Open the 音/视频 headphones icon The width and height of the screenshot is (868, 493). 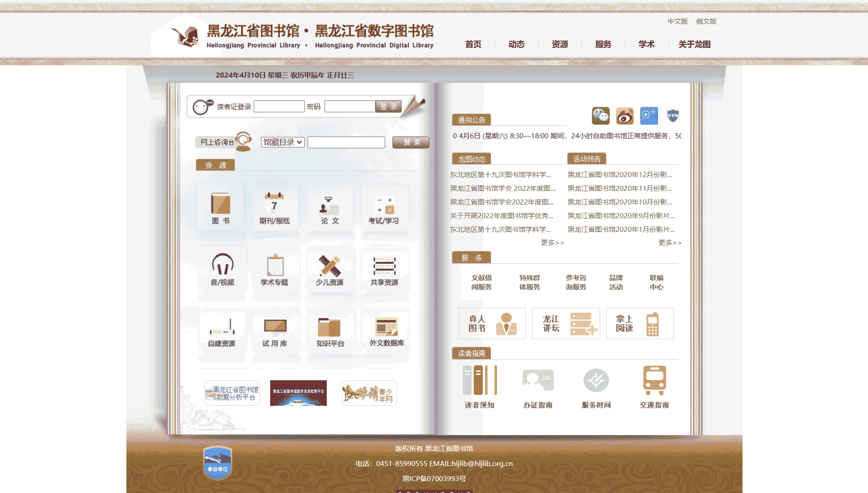click(x=223, y=269)
